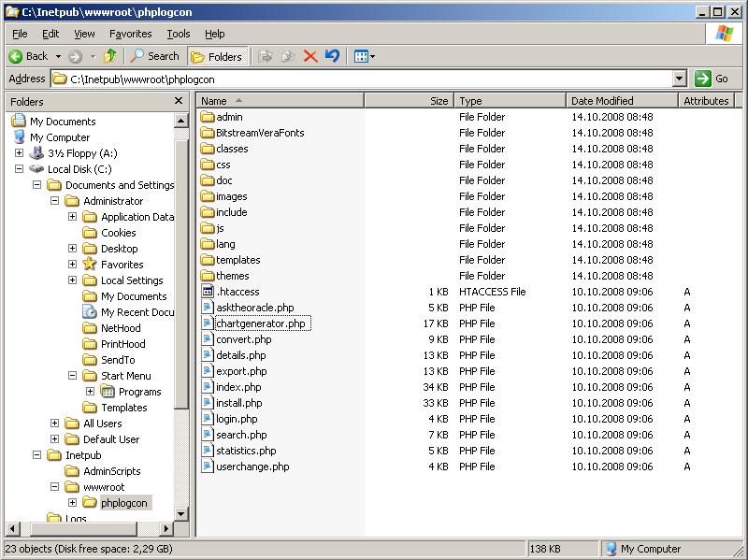Click the install.php file icon
748x560 pixels.
click(208, 403)
